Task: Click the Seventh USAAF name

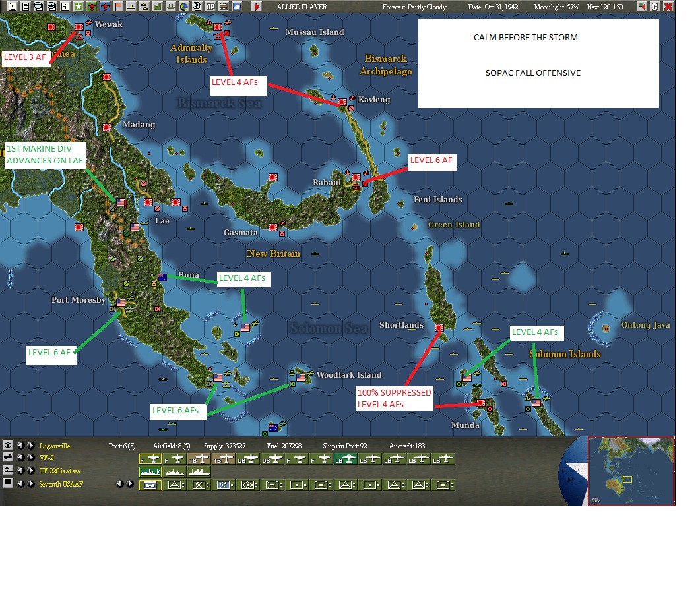Action: pos(61,484)
